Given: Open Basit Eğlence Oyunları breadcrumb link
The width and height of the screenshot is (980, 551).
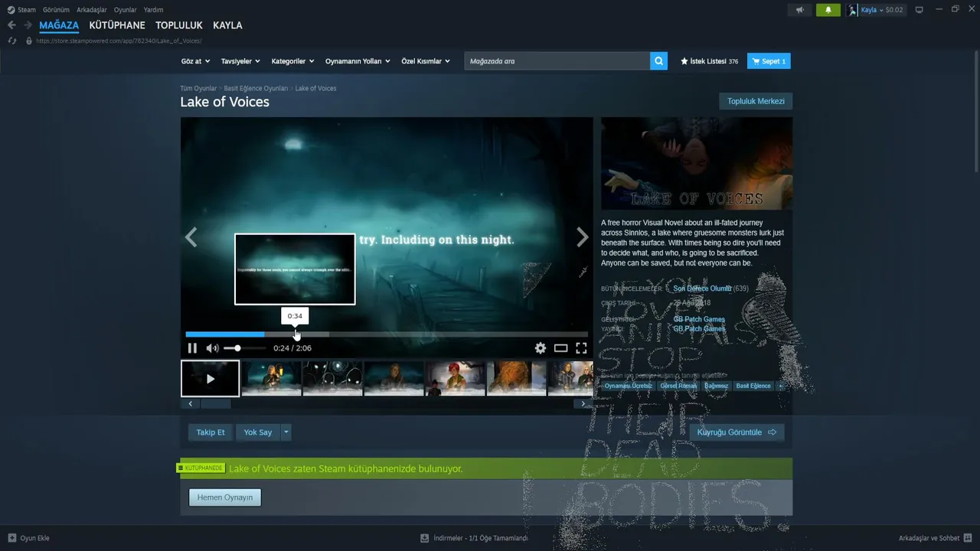Looking at the screenshot, I should tap(256, 89).
